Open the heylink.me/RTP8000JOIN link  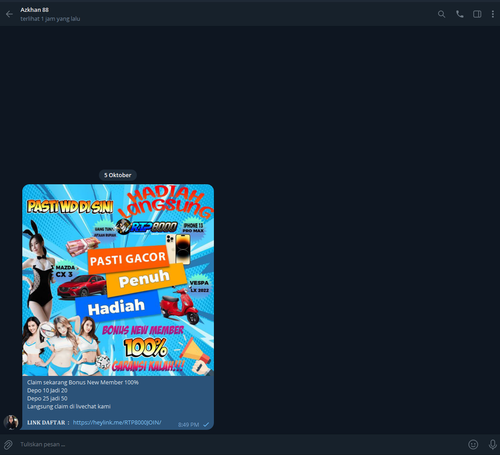point(117,422)
